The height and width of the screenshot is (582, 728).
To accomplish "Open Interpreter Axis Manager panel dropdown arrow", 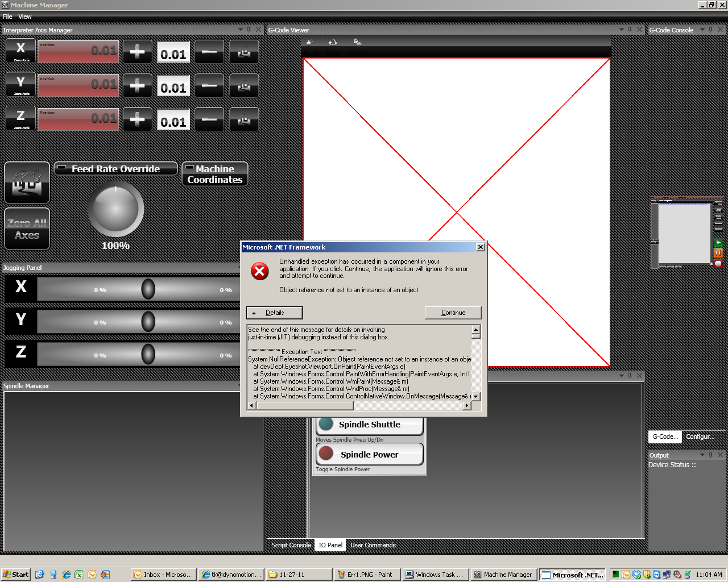I will pos(240,30).
